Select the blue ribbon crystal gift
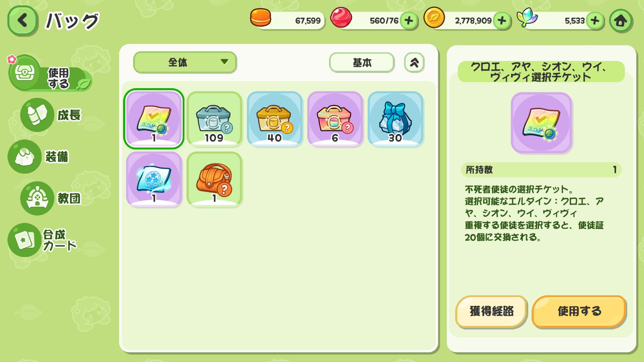This screenshot has height=362, width=644. tap(395, 119)
